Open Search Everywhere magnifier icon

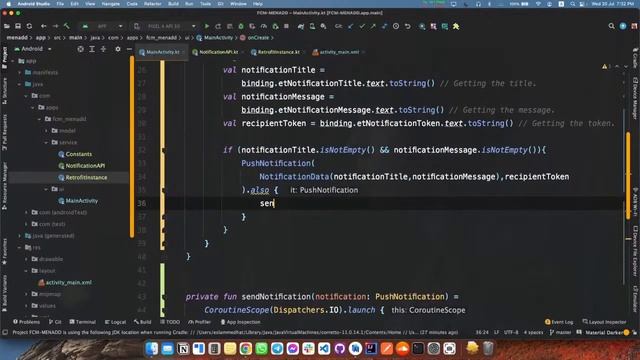coord(611,26)
